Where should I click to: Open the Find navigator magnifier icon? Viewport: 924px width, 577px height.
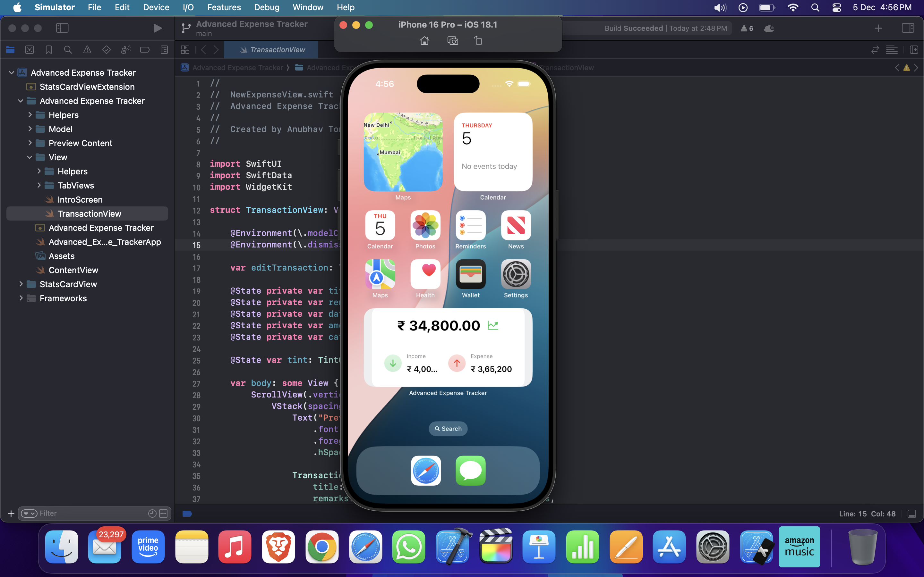(68, 50)
